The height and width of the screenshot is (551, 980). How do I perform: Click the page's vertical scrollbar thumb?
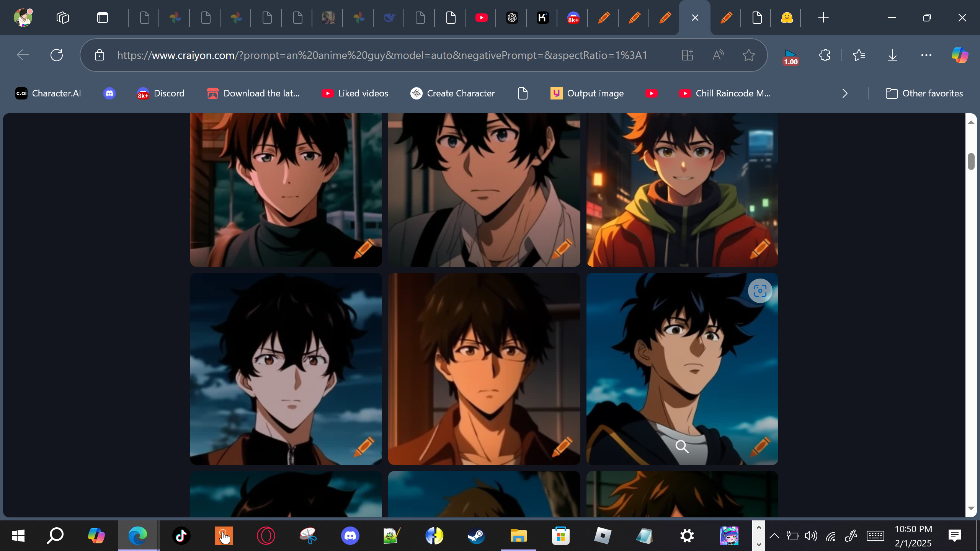(971, 161)
